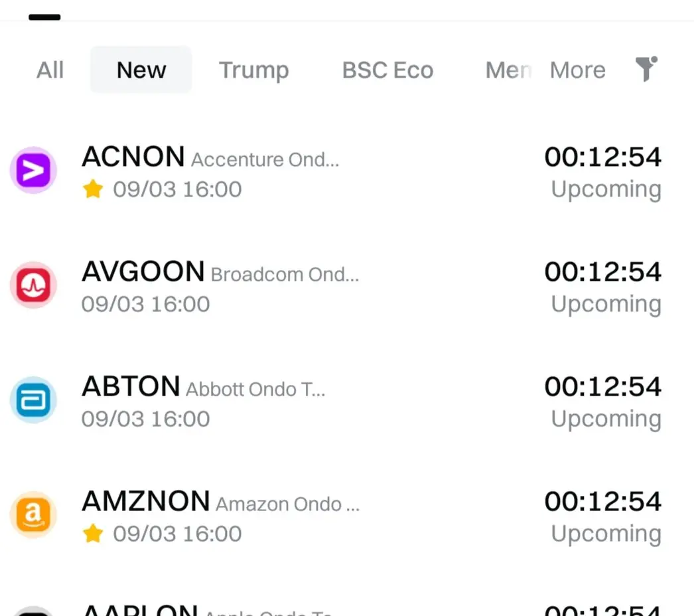Screen dimensions: 694x616
Task: Tap the ABTON Abbott blue logo
Action: click(33, 400)
